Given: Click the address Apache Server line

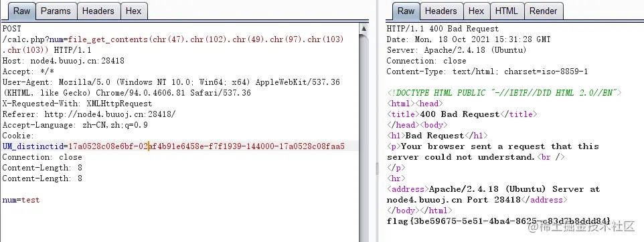Looking at the screenshot, I should (x=493, y=195).
